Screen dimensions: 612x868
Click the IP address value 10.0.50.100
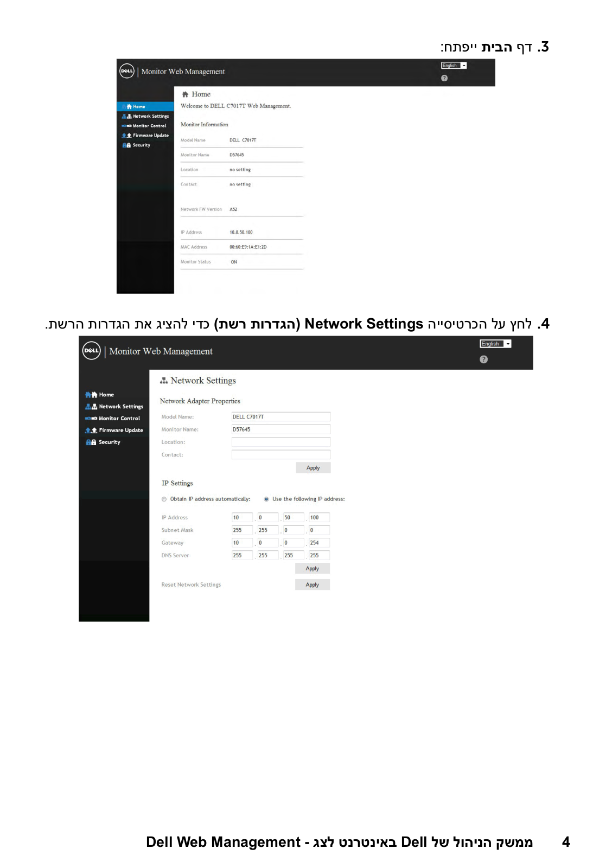[241, 233]
